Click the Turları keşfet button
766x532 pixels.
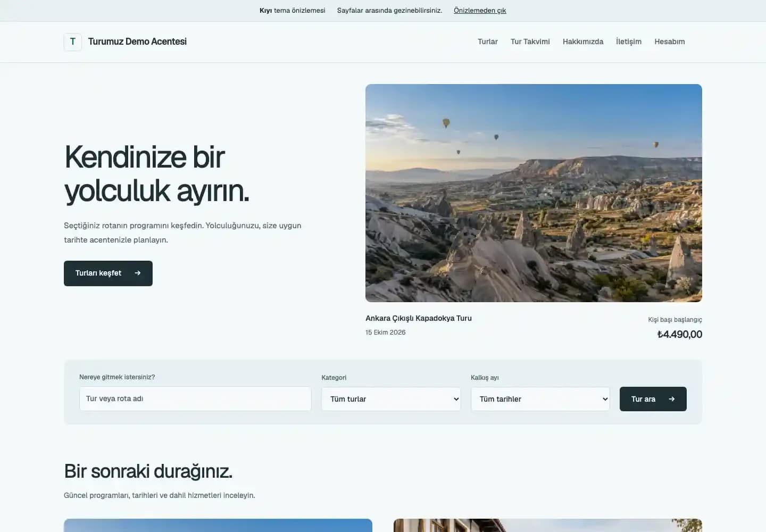[108, 273]
